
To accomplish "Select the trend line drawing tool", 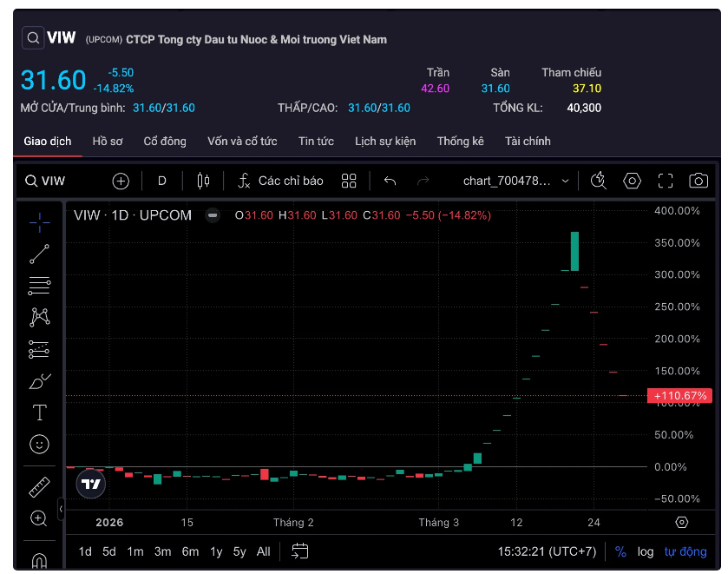I will click(39, 254).
